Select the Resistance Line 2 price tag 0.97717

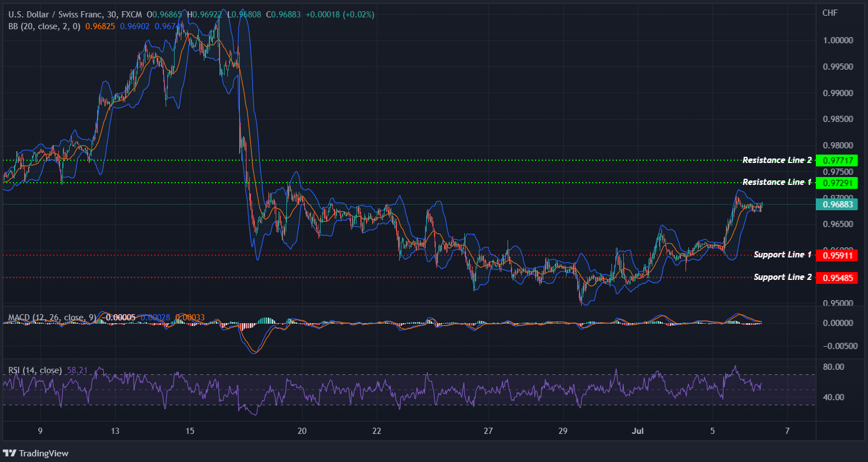(836, 160)
